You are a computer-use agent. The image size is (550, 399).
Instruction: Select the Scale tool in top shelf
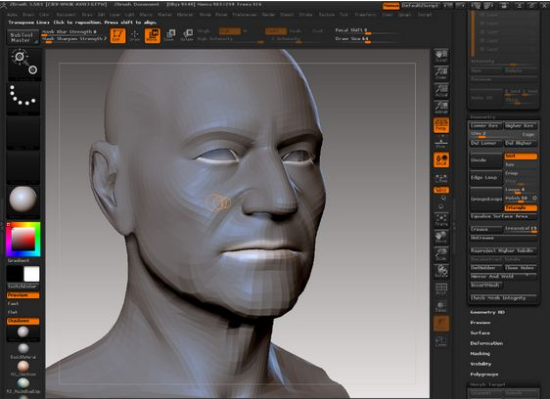(x=169, y=36)
